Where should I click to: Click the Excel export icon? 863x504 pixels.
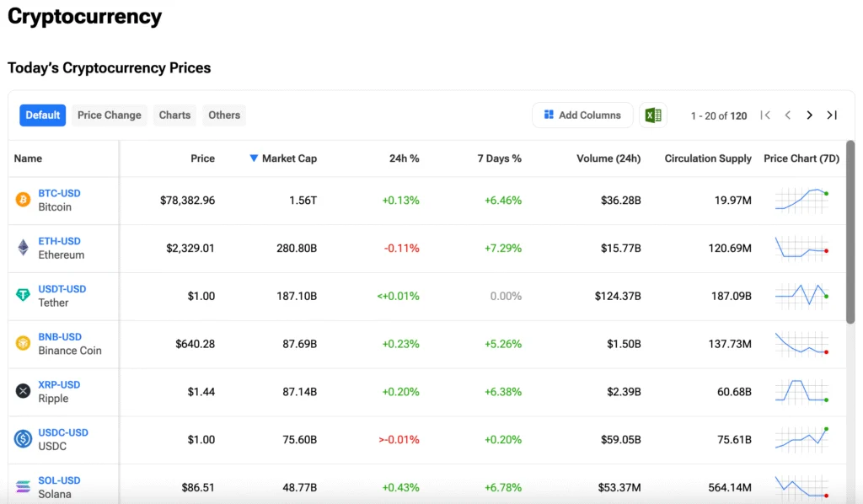coord(653,115)
